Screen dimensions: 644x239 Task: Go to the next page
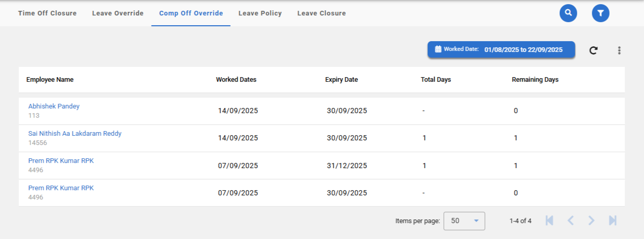pos(591,220)
